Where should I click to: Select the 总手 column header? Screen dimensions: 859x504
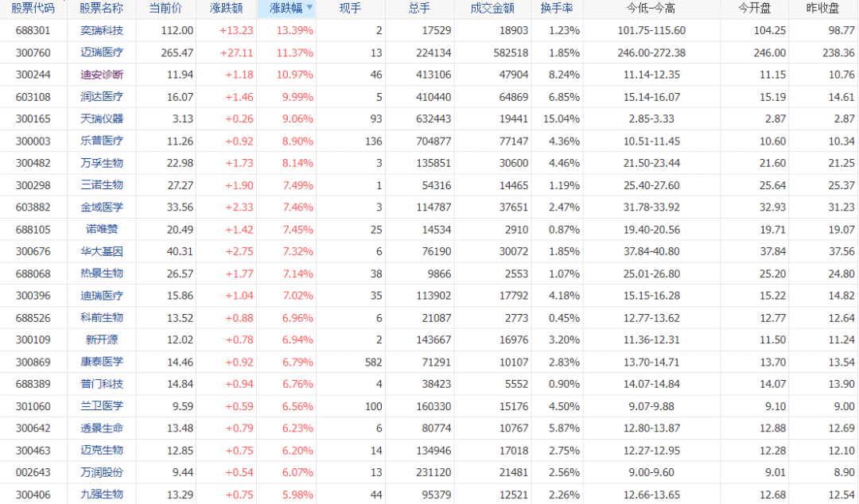[x=419, y=8]
